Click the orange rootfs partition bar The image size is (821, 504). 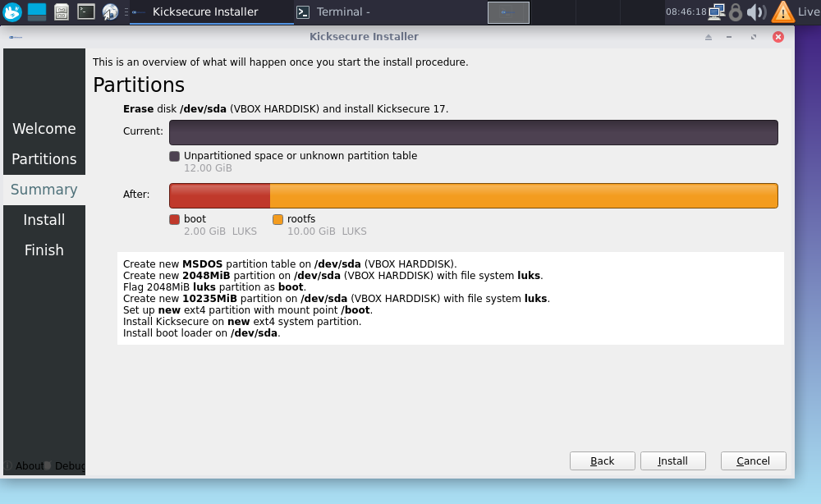523,195
